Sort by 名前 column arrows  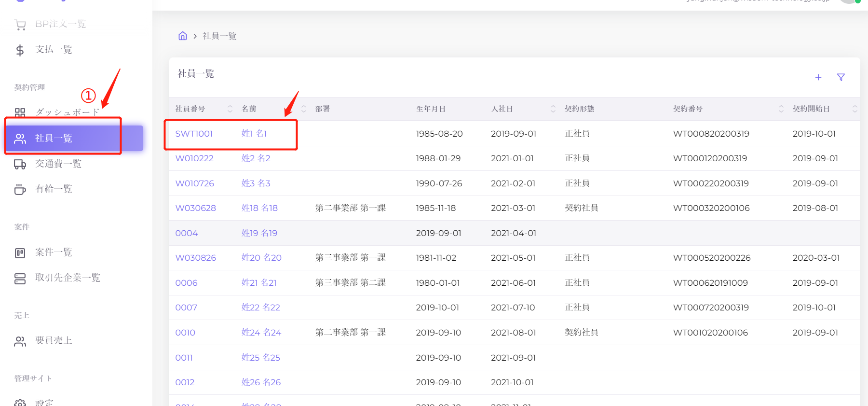click(x=304, y=109)
